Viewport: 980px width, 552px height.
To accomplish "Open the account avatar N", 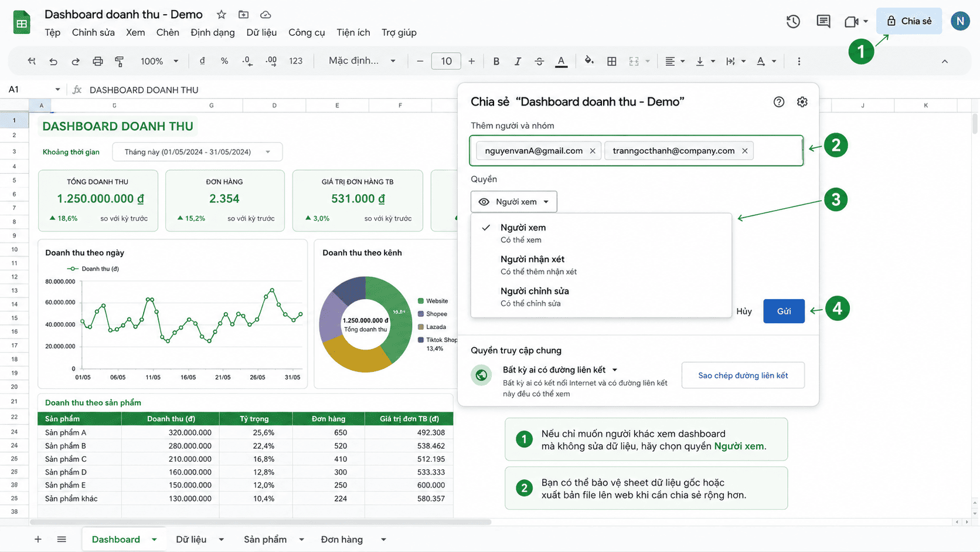I will 960,22.
